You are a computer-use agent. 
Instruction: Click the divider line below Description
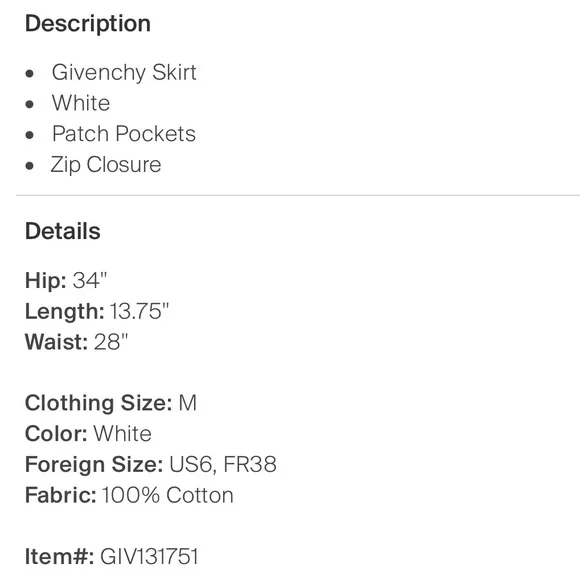298,195
